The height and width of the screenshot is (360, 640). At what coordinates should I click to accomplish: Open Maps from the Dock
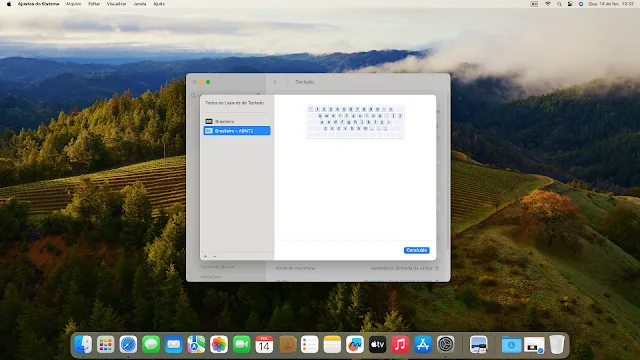click(x=196, y=344)
